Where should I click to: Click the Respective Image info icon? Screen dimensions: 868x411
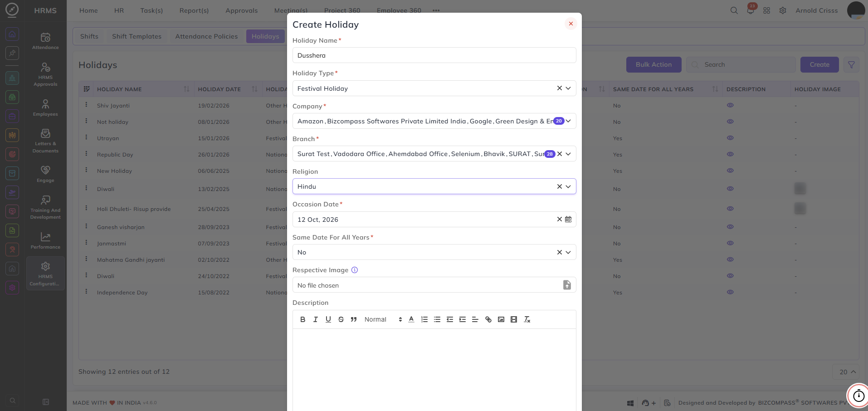355,270
